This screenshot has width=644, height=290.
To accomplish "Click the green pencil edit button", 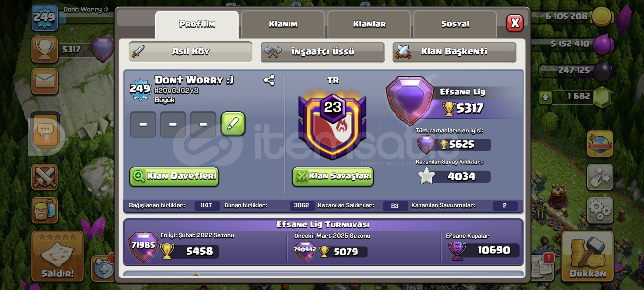I will point(233,124).
